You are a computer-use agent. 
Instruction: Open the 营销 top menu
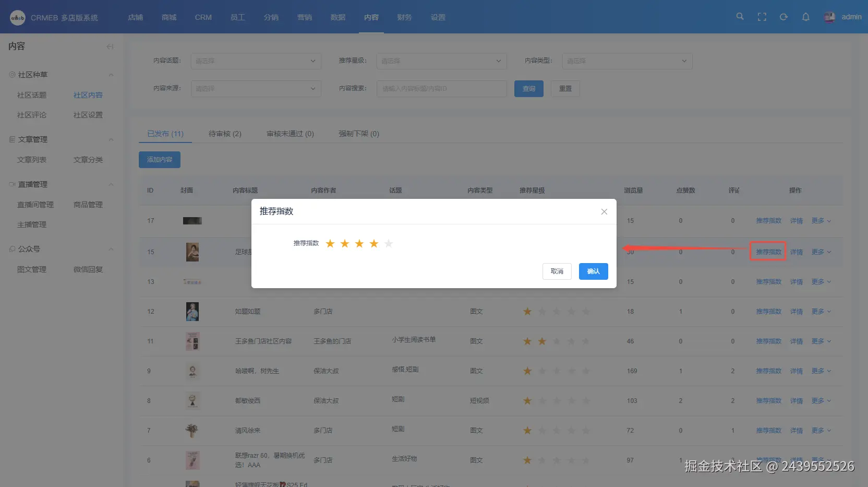[305, 17]
